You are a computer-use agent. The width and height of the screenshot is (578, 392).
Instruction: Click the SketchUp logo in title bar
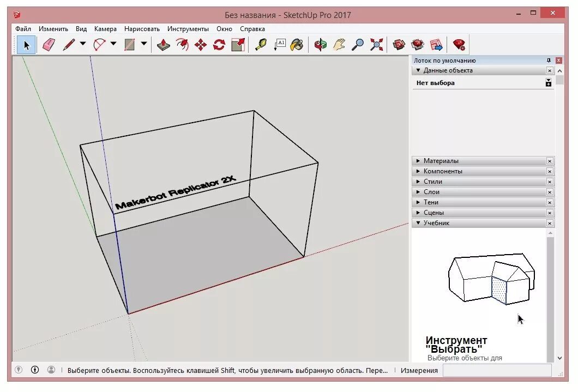pos(17,15)
